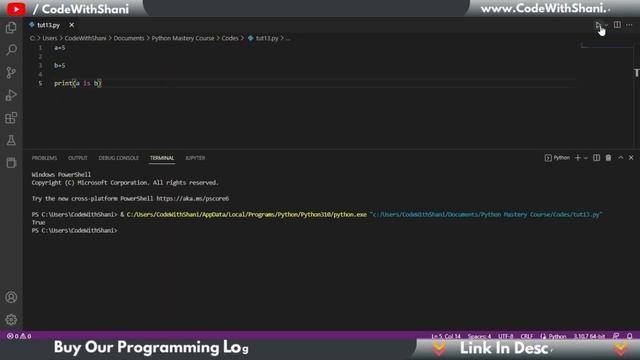This screenshot has width=640, height=360.
Task: Run the Python file with play button
Action: [598, 25]
